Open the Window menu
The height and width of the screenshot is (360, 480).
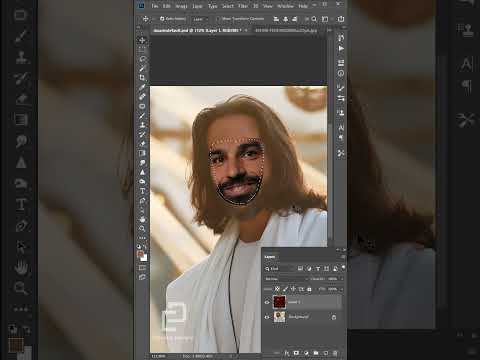coord(285,6)
